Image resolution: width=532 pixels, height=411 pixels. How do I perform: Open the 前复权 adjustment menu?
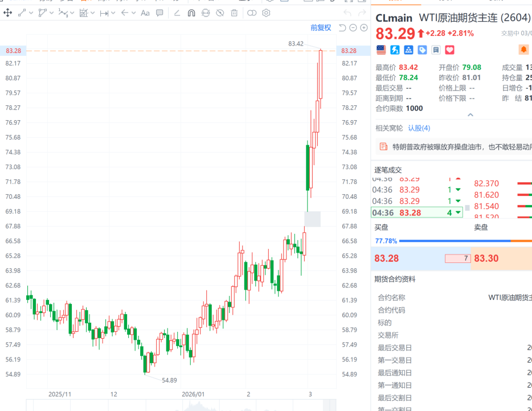(x=320, y=27)
